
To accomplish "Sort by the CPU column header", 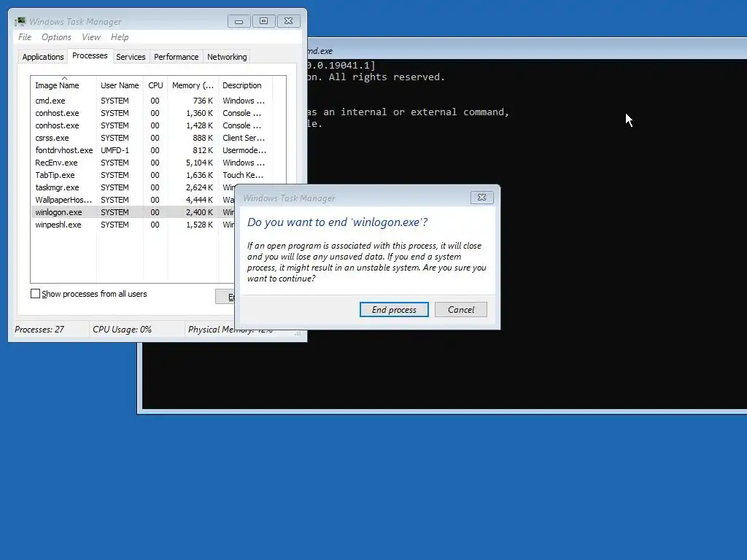I will pos(155,85).
